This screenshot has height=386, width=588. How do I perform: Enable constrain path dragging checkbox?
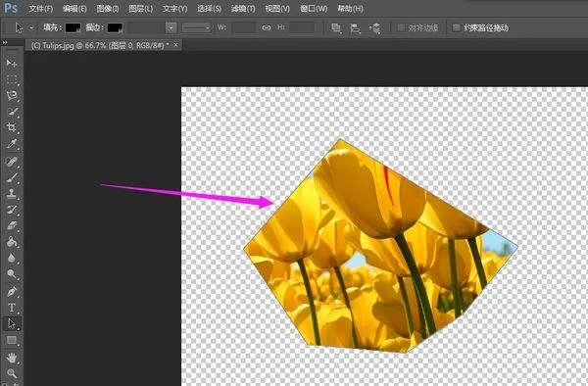point(456,27)
